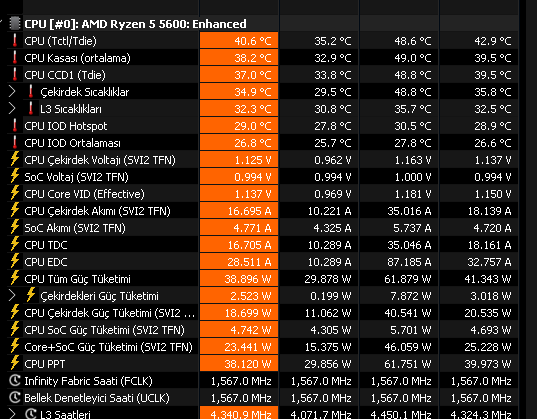The image size is (537, 419).
Task: Click clock icon beside Infinity Fabric Saati (FCLK)
Action: [x=15, y=381]
